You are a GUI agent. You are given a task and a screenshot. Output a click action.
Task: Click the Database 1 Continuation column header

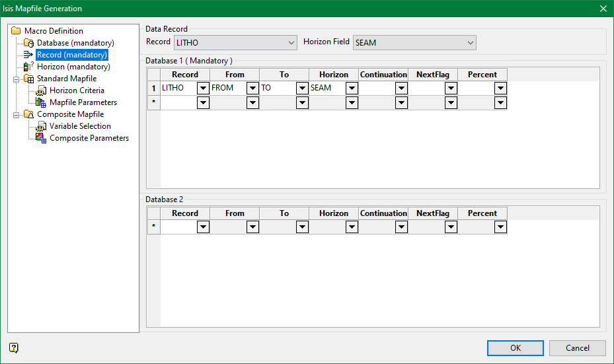pos(383,75)
